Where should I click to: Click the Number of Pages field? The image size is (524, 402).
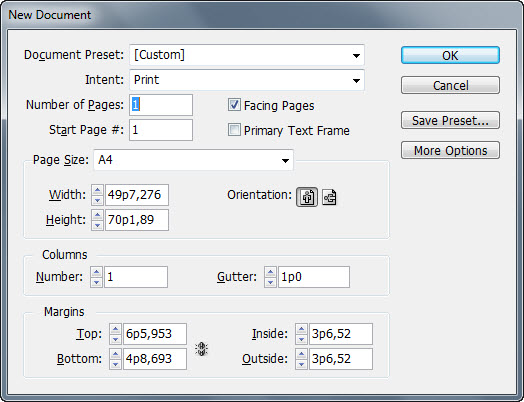pyautogui.click(x=161, y=105)
